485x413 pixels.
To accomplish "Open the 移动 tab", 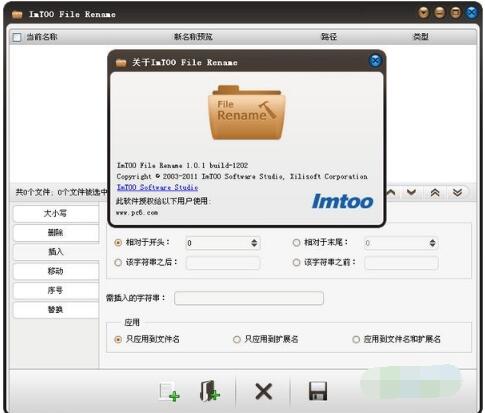I will click(56, 271).
